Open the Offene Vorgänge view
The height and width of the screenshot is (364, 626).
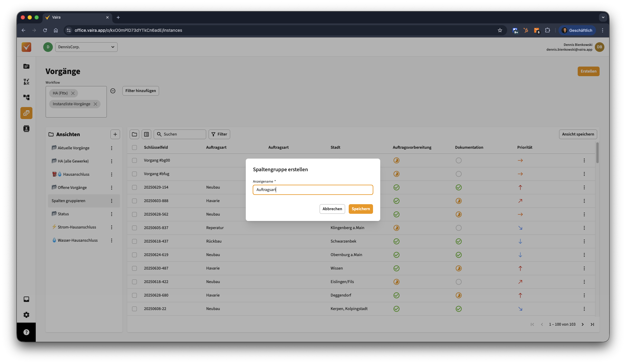(x=72, y=188)
